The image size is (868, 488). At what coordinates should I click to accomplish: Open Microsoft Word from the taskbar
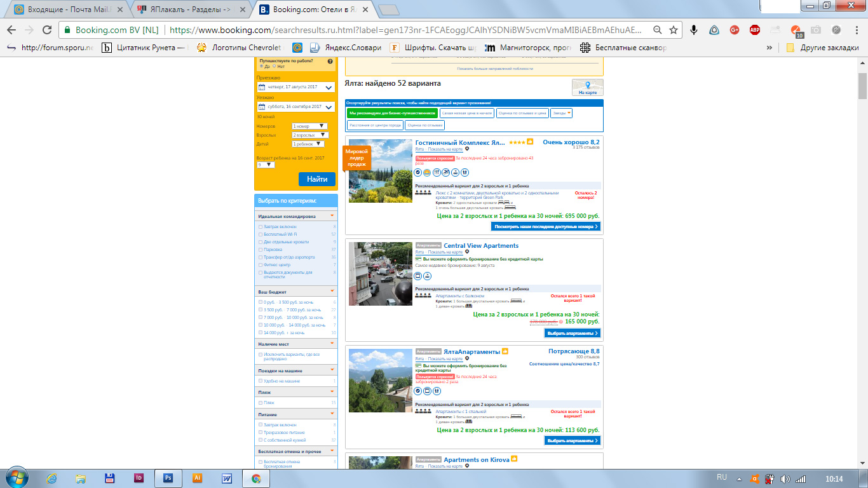point(227,478)
